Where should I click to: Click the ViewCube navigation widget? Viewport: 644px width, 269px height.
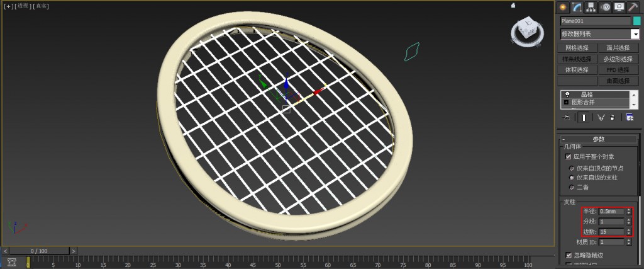[x=528, y=32]
